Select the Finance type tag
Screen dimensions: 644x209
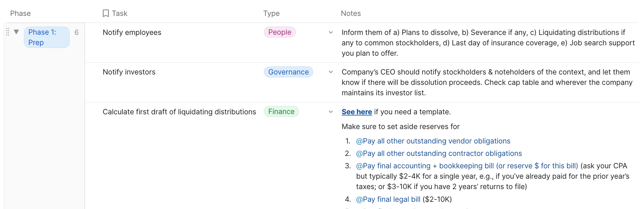pyautogui.click(x=281, y=112)
